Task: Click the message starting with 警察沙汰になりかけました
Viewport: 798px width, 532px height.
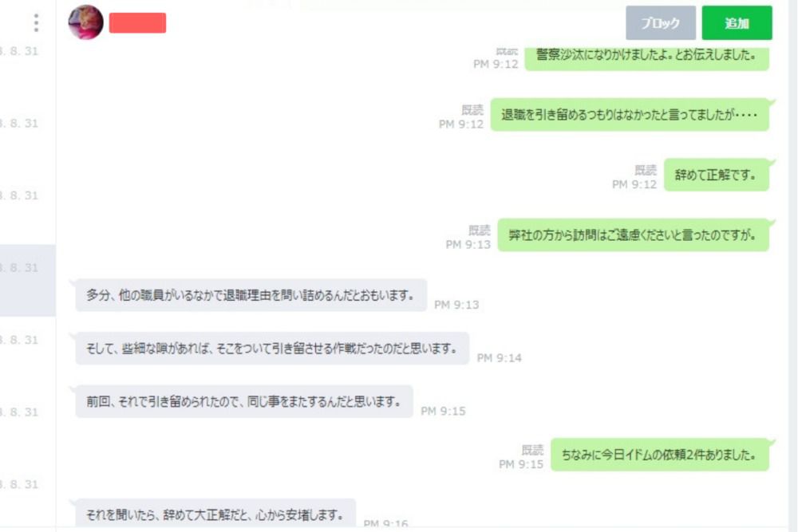Action: pyautogui.click(x=646, y=56)
